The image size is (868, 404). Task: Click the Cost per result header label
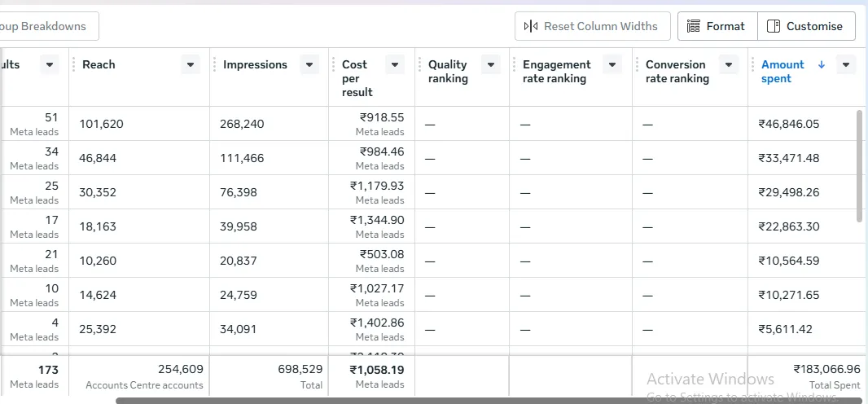pos(357,78)
